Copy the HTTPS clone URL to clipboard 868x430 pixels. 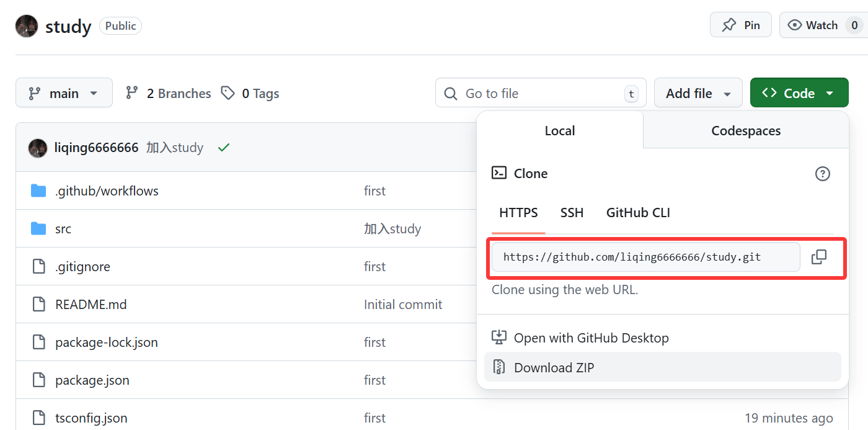point(818,257)
